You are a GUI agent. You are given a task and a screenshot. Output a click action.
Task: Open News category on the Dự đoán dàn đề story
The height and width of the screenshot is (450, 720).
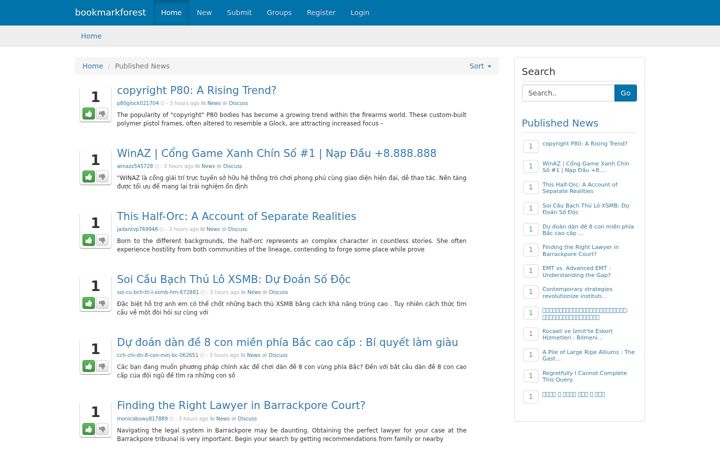coord(253,355)
